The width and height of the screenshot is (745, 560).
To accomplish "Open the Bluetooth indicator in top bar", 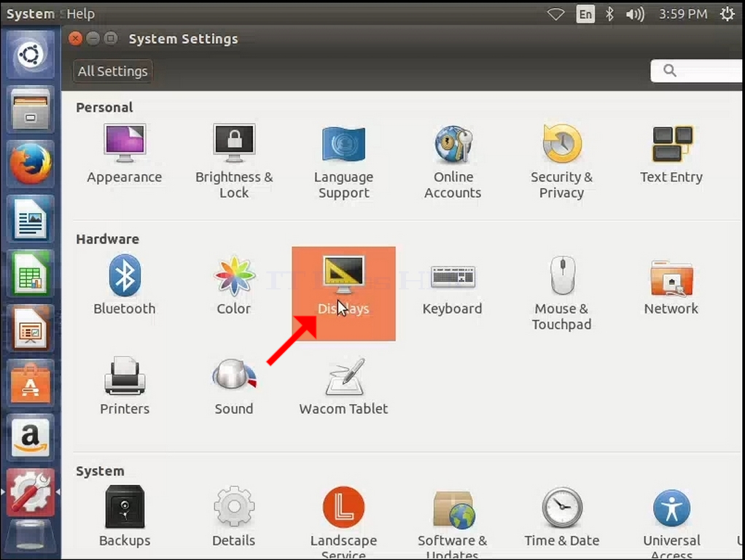I will (x=609, y=15).
